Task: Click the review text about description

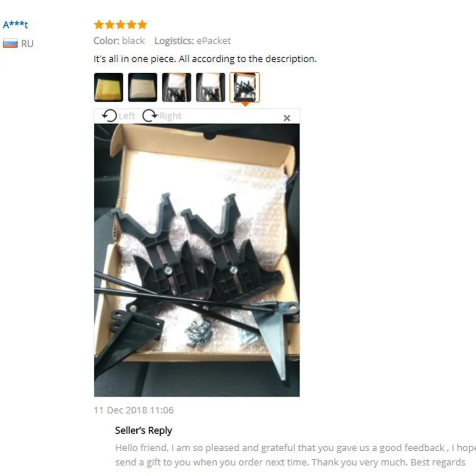Action: tap(205, 59)
